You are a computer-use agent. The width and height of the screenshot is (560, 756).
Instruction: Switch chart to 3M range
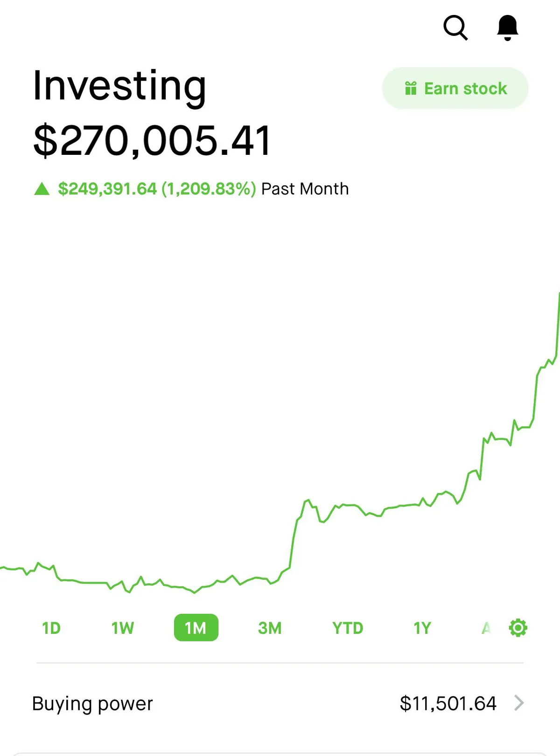point(270,628)
